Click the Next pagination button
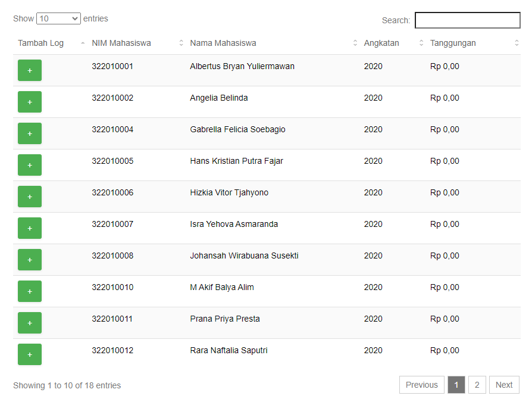The height and width of the screenshot is (405, 532). [504, 385]
